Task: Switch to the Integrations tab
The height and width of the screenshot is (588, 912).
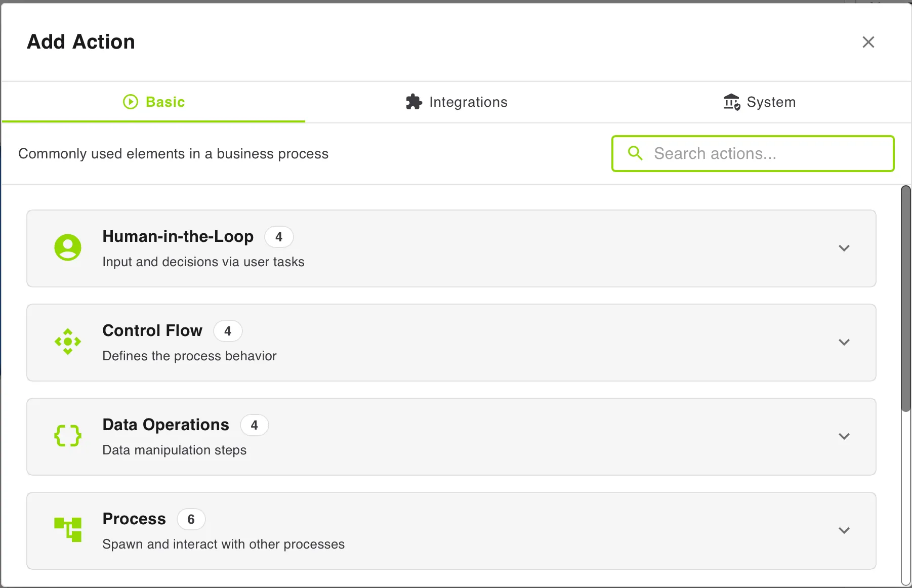Action: pos(457,102)
